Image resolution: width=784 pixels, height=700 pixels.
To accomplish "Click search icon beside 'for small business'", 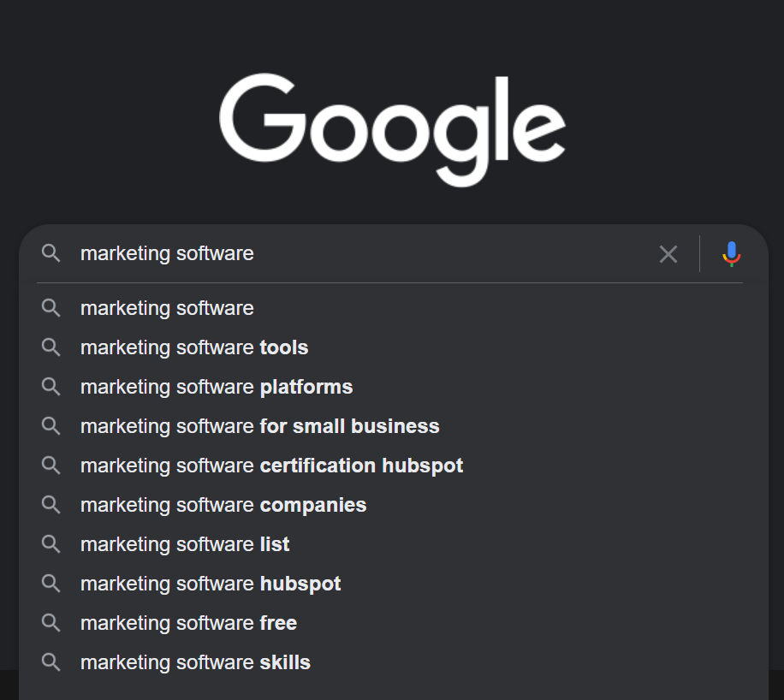I will pyautogui.click(x=51, y=426).
